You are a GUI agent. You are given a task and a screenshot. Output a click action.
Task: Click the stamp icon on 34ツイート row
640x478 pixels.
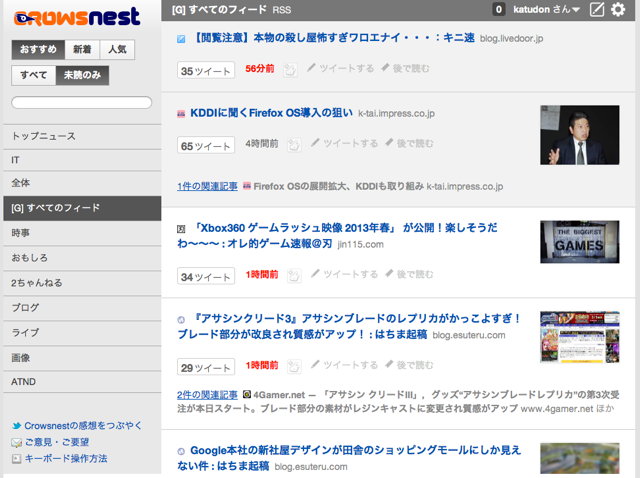pyautogui.click(x=294, y=276)
